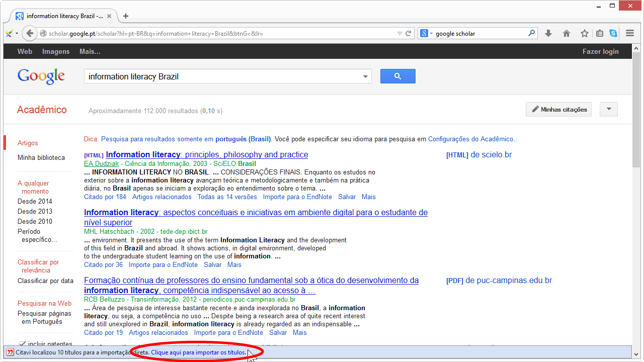Filter results Desde 2013
The height and width of the screenshot is (362, 644).
[x=35, y=212]
